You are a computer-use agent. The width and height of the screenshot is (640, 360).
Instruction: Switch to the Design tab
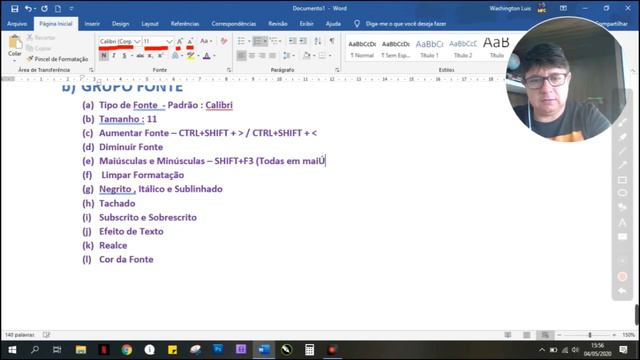[120, 24]
